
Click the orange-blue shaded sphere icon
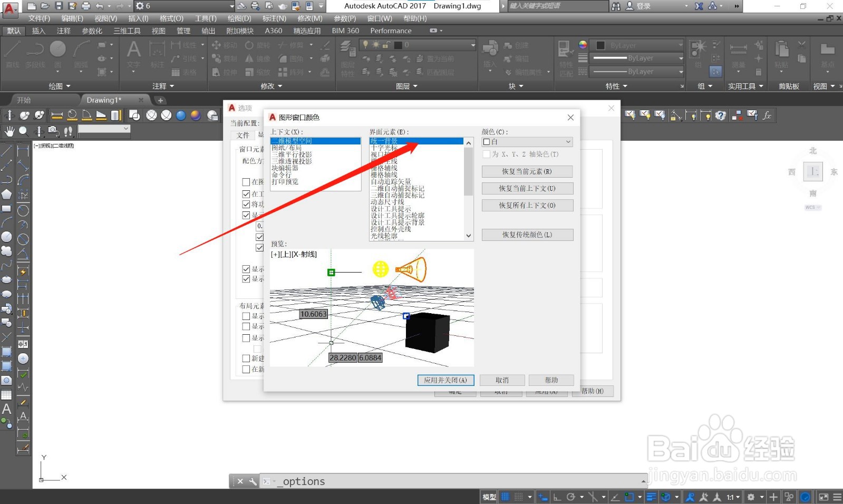[196, 115]
